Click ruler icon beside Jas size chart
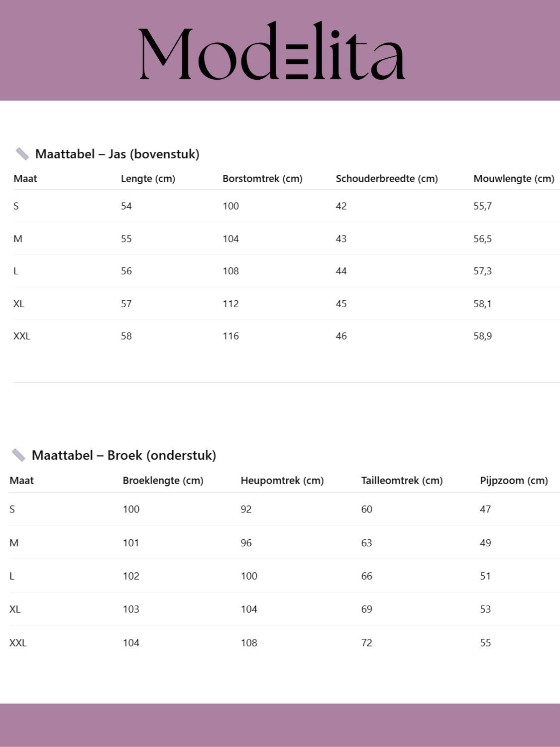 click(22, 154)
